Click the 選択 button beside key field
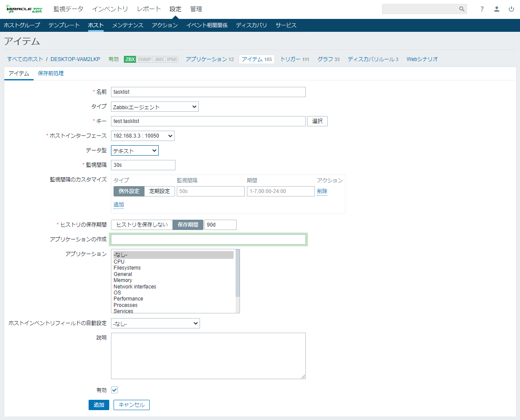The width and height of the screenshot is (520, 420). pyautogui.click(x=317, y=121)
